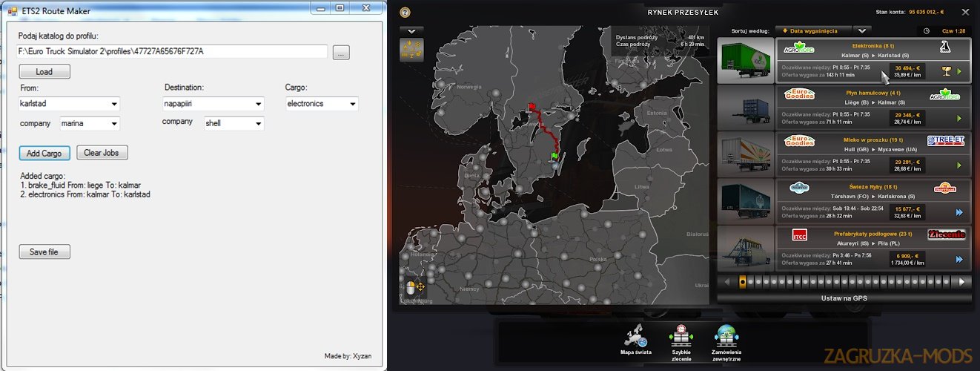Click green arrow on Płyn hamulcowy job

pyautogui.click(x=960, y=118)
